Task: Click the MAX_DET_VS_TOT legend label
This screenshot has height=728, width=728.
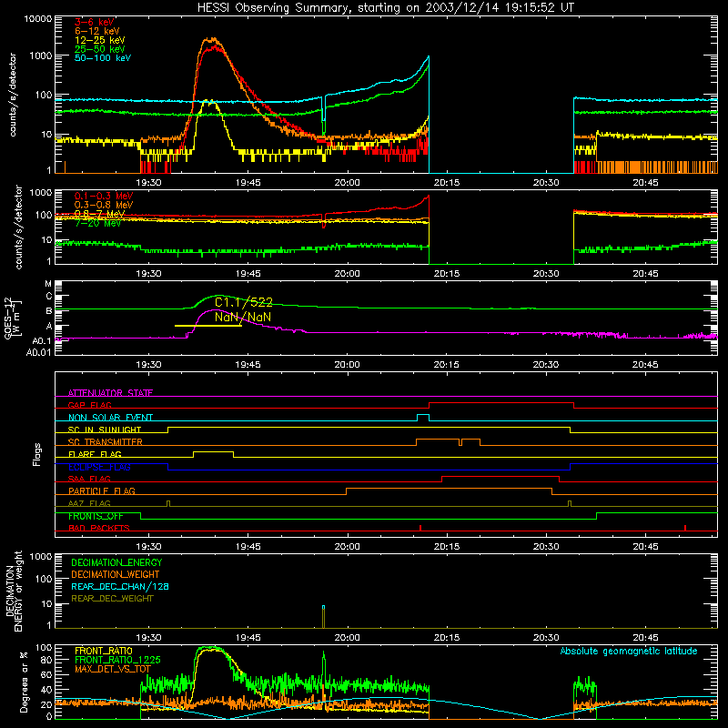Action: tap(113, 669)
